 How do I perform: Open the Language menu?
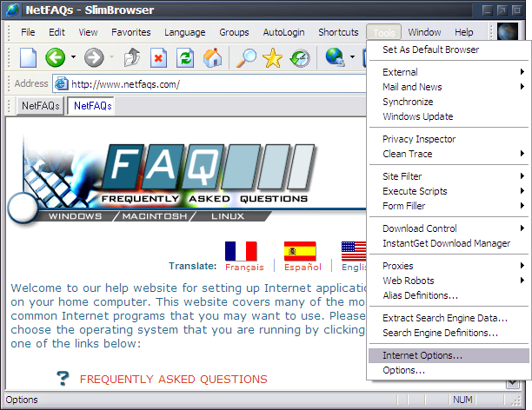point(185,32)
